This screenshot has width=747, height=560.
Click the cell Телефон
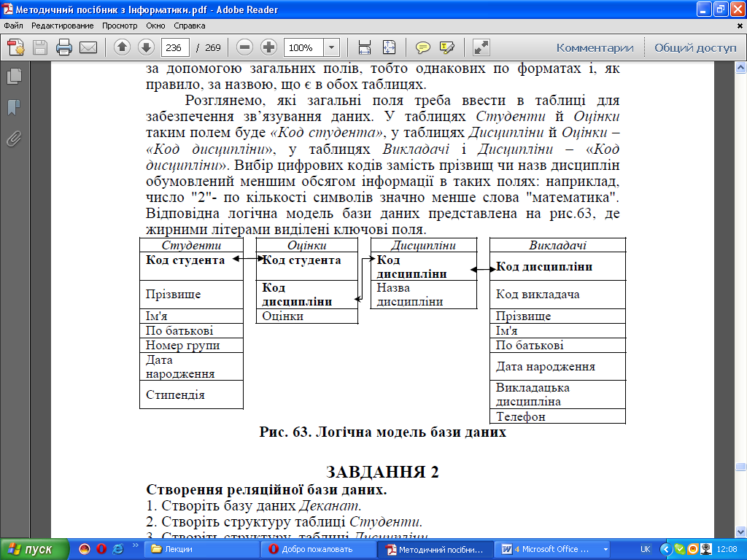pyautogui.click(x=557, y=416)
